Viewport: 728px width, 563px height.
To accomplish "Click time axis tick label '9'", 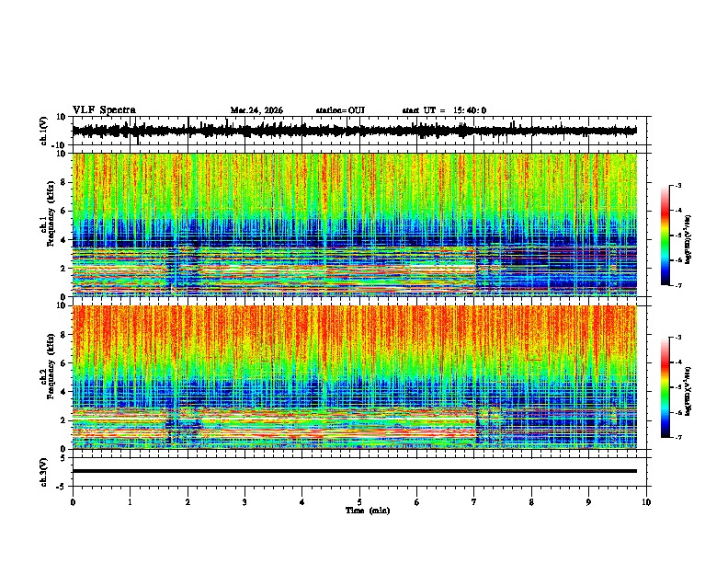I will [x=588, y=502].
